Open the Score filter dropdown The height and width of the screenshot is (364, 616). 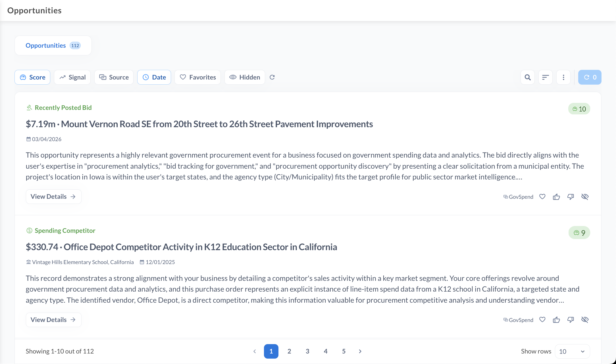click(x=32, y=77)
